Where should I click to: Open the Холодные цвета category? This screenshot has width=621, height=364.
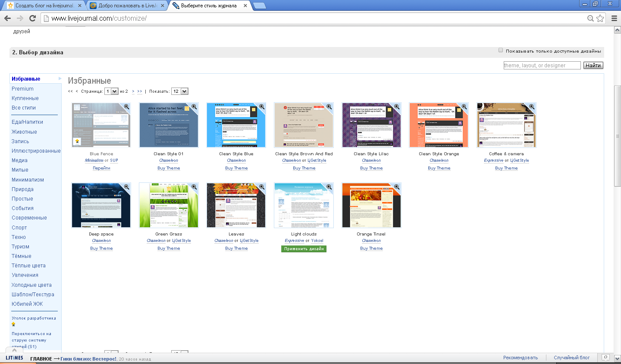(x=31, y=285)
